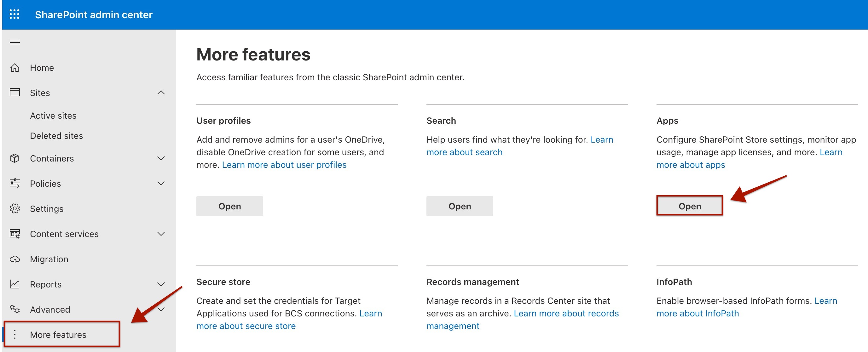Screen dimensions: 868x352
Task: Click the Secure store card heading
Action: 223,282
